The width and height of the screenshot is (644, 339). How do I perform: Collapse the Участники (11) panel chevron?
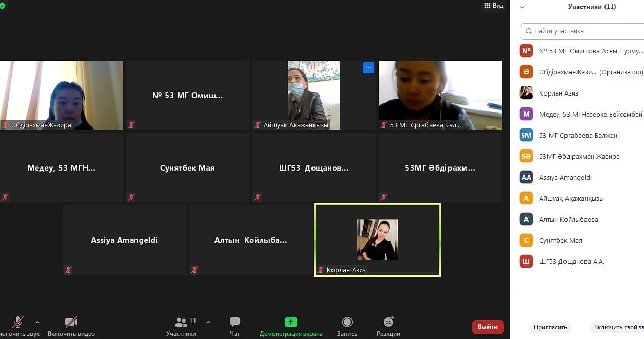(x=522, y=7)
